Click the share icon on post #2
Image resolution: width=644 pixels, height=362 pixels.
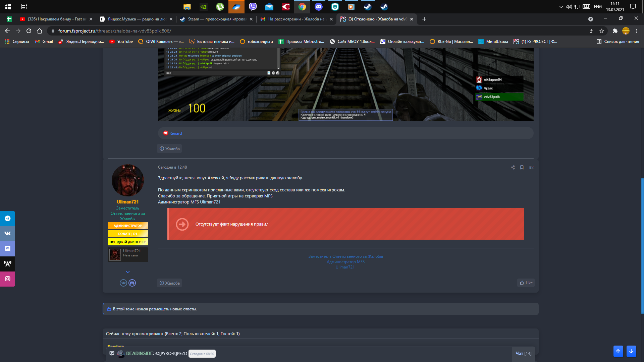[x=513, y=167]
